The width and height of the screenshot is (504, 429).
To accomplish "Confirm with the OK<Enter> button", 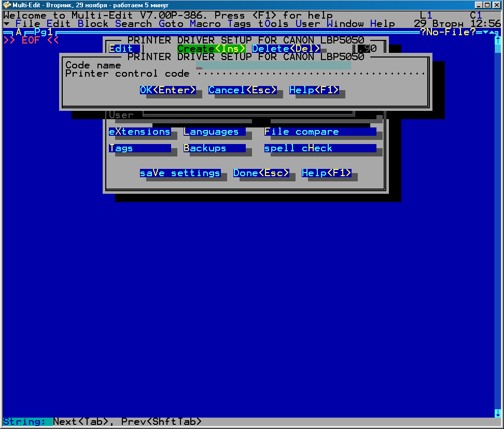I will pos(168,90).
